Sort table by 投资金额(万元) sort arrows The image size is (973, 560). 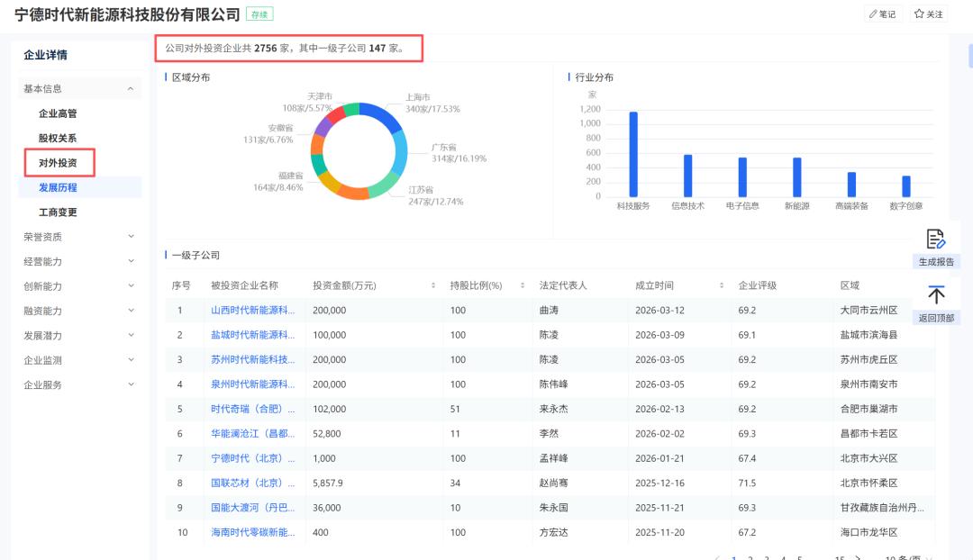click(x=433, y=285)
